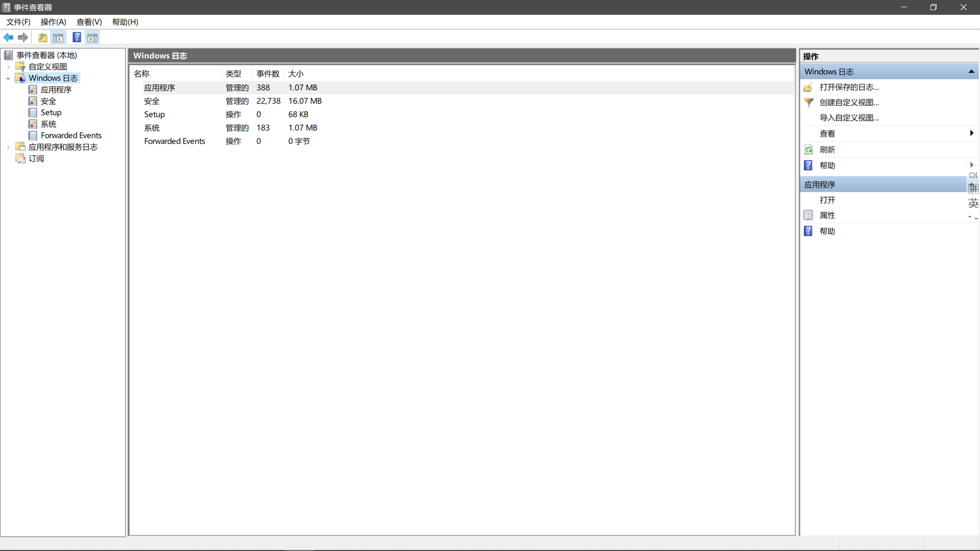Open the 操作(A) menu

(x=53, y=22)
